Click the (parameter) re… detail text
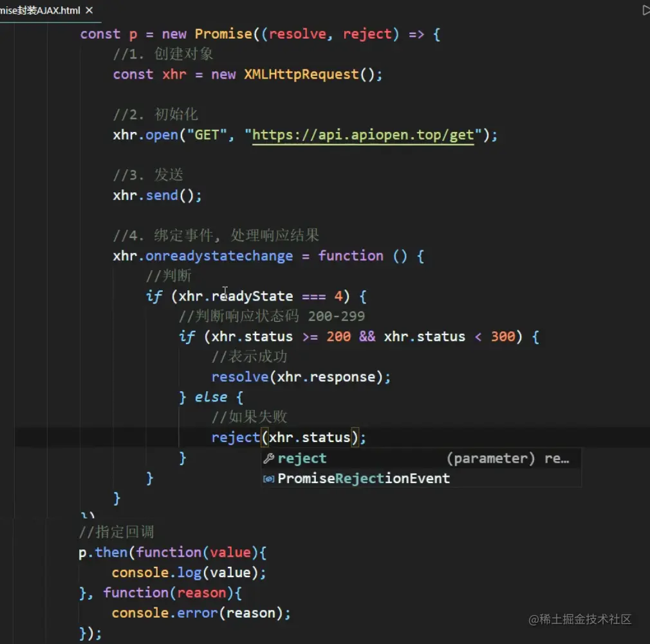The width and height of the screenshot is (650, 644). click(x=508, y=458)
